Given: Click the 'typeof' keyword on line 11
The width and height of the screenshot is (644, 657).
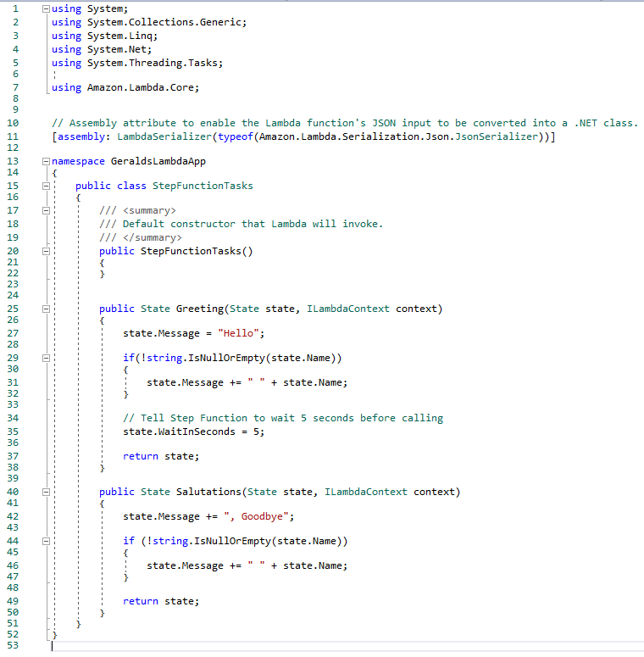Looking at the screenshot, I should tap(236, 136).
